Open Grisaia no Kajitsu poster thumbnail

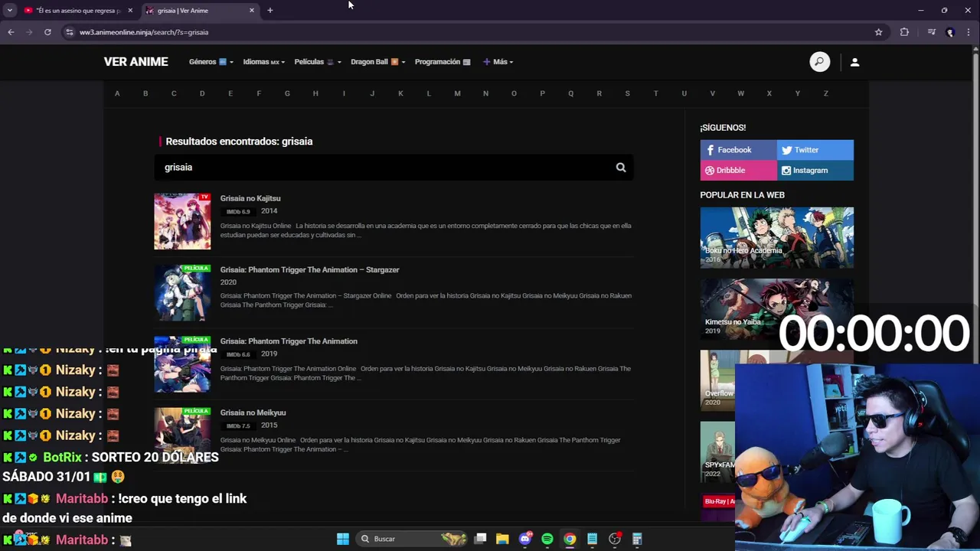[182, 221]
